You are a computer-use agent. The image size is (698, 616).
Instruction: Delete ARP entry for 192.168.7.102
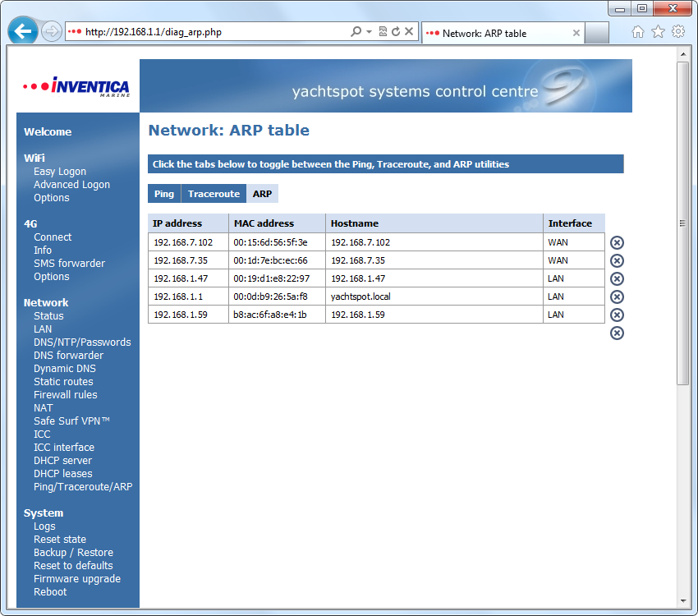617,242
